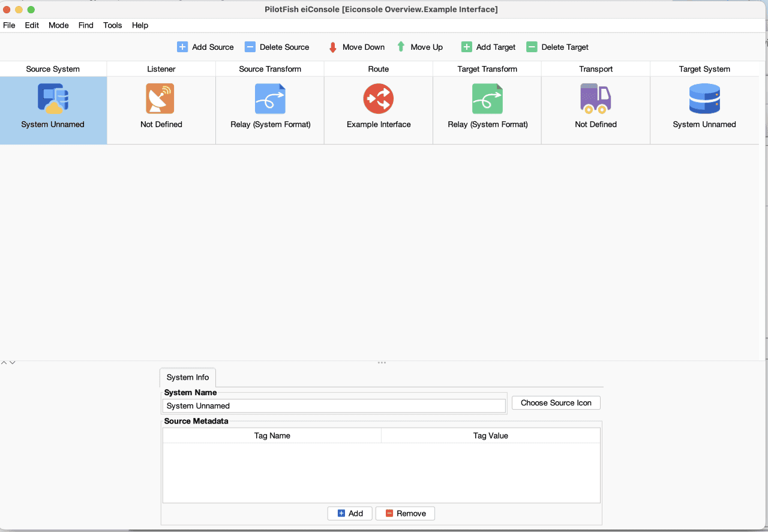768x532 pixels.
Task: Open the Tools menu
Action: [x=112, y=25]
